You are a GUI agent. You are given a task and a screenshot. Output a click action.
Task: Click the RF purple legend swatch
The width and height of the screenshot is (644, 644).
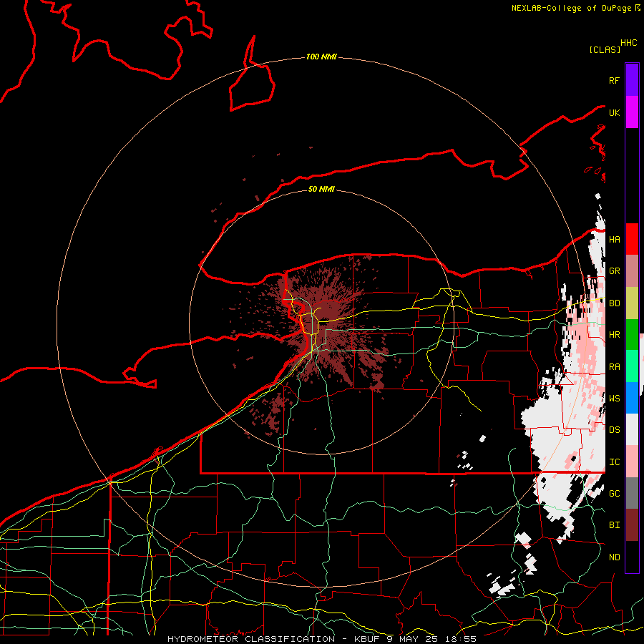pyautogui.click(x=632, y=80)
